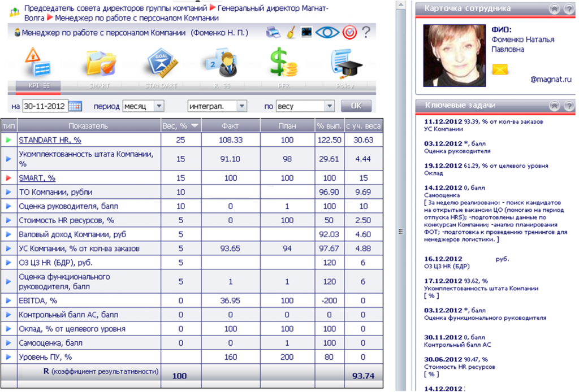Open the R ranking podium icon
579x392 pixels.
pyautogui.click(x=221, y=62)
